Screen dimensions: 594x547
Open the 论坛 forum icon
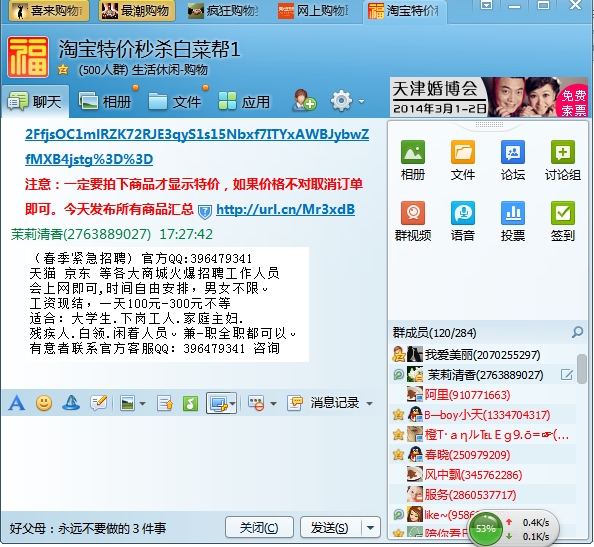click(x=513, y=160)
